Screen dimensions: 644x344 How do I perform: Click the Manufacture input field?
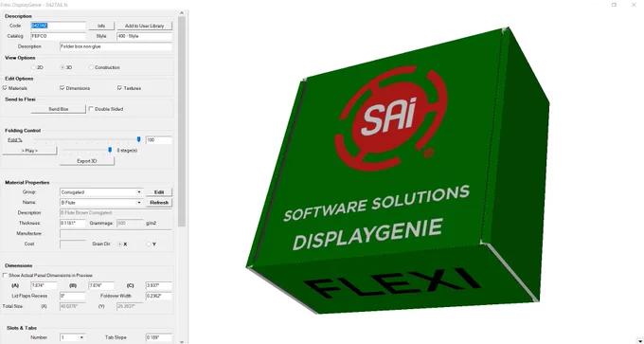point(116,233)
